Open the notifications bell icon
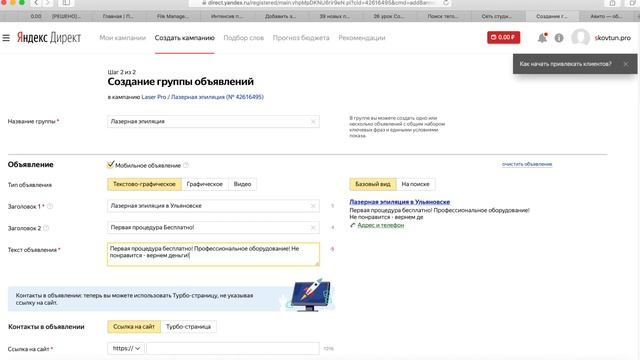The height and width of the screenshot is (360, 640). [542, 38]
